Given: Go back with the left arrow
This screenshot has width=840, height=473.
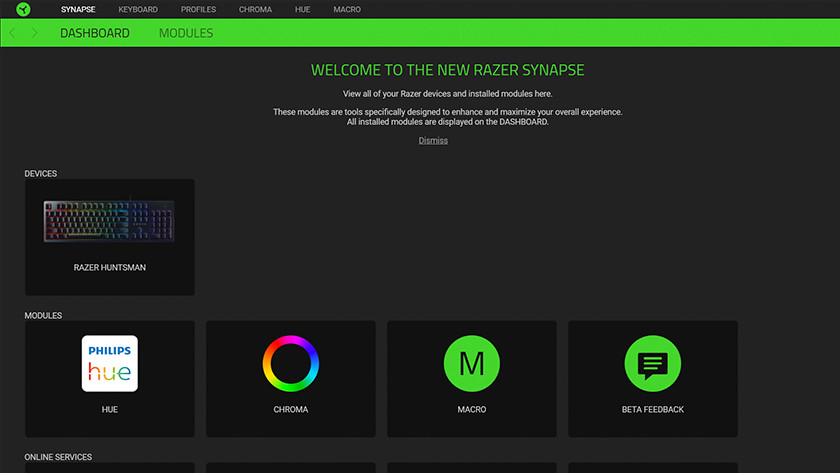Looking at the screenshot, I should click(x=12, y=33).
